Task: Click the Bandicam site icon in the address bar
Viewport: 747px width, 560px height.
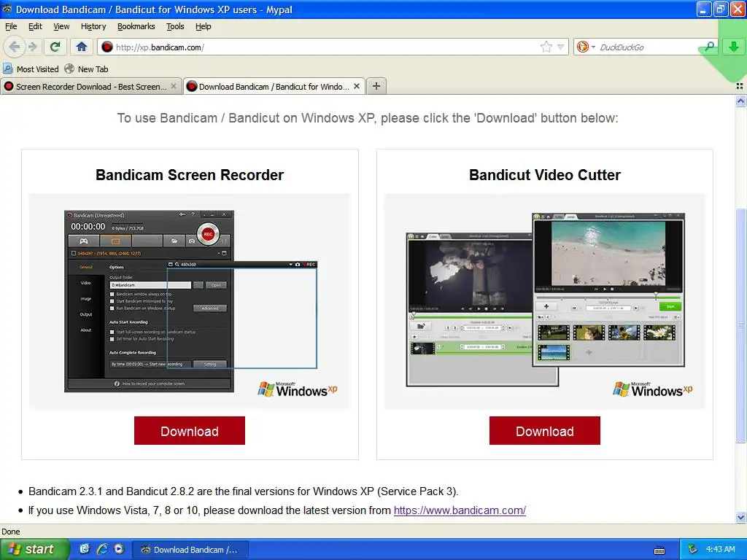Action: 107,47
